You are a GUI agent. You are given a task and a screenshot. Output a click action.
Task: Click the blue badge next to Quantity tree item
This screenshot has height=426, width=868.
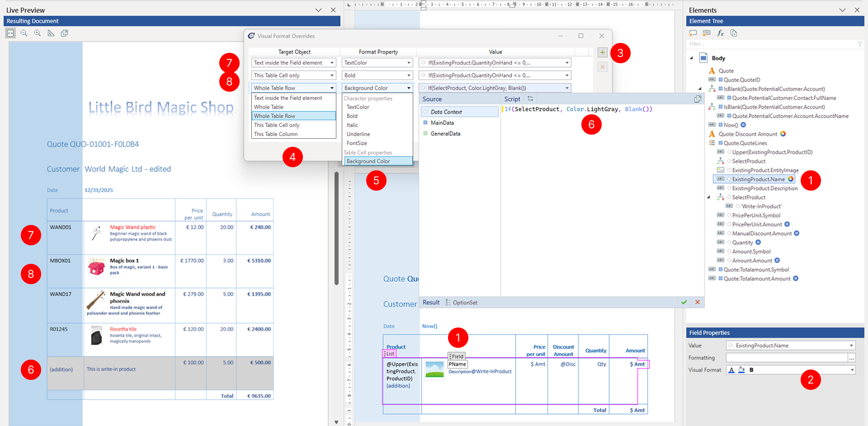pyautogui.click(x=758, y=242)
